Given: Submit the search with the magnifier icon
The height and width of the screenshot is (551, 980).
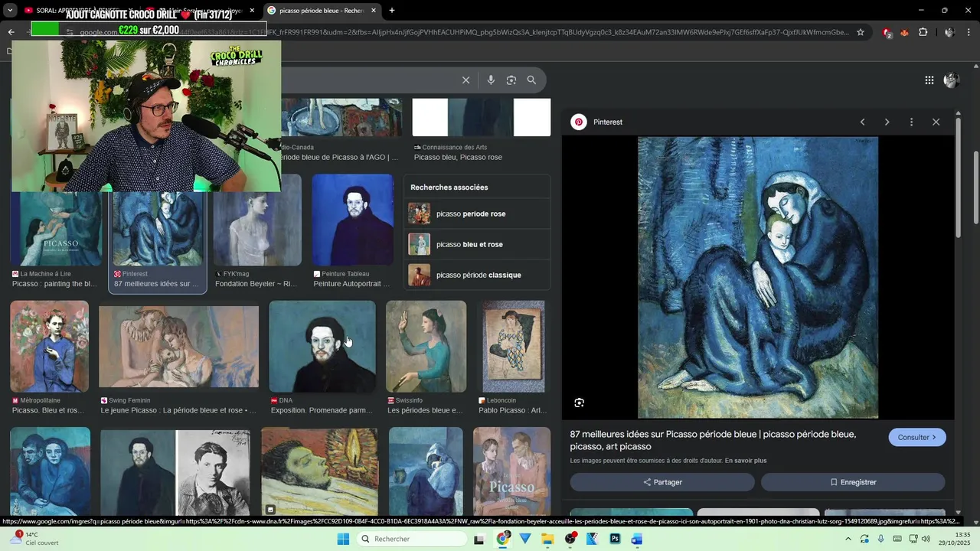Looking at the screenshot, I should [x=531, y=80].
